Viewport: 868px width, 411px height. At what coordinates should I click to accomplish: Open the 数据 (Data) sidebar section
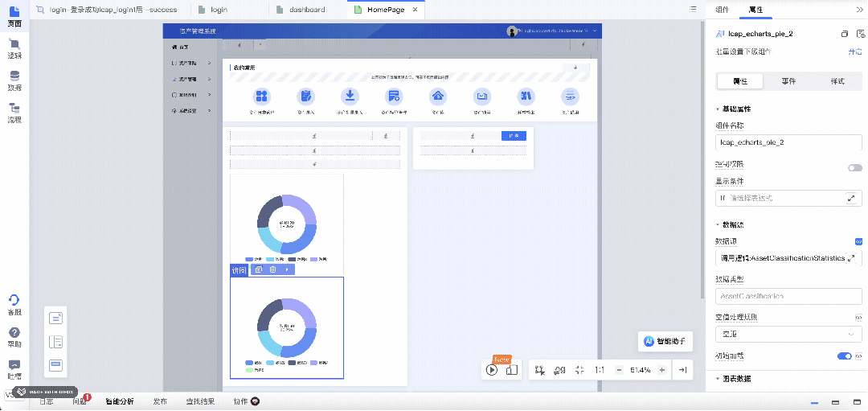[14, 81]
